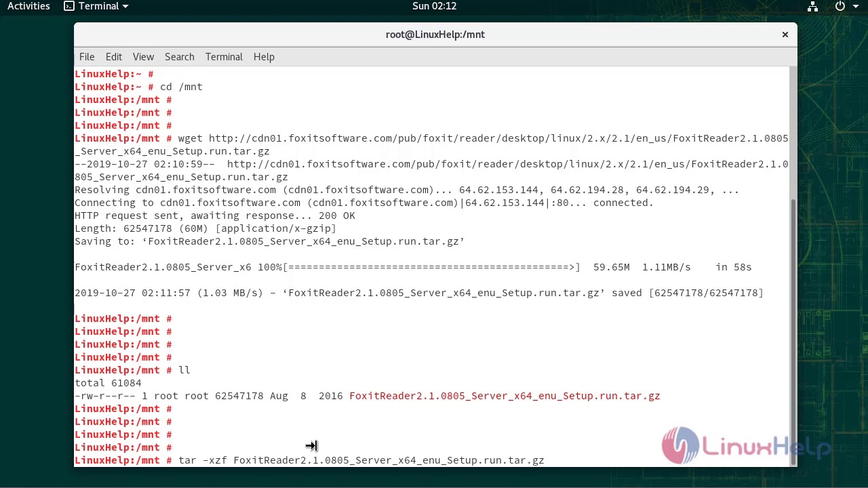The height and width of the screenshot is (488, 868).
Task: Click the 'HTTP request sent' line
Action: [215, 216]
